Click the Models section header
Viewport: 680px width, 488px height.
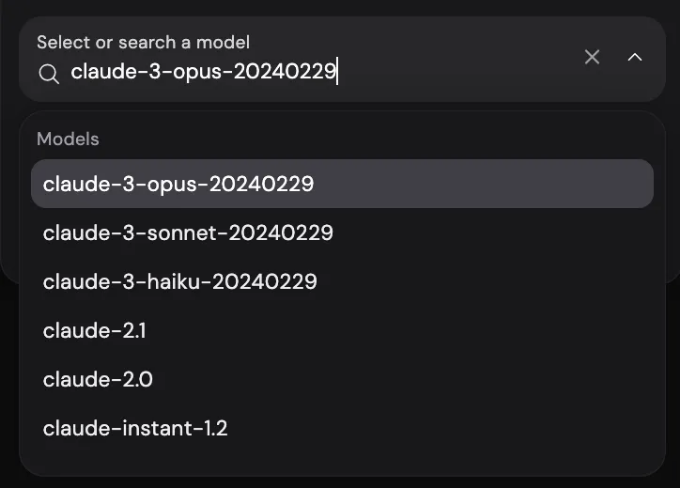(x=68, y=139)
